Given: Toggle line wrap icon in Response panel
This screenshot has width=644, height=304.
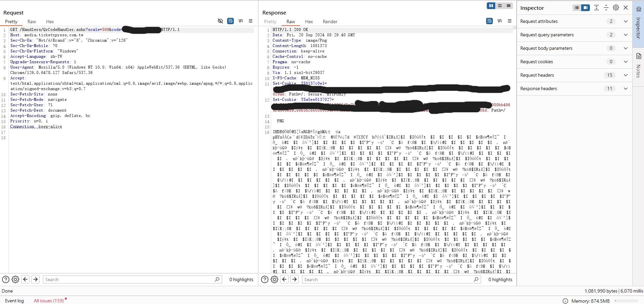Looking at the screenshot, I should tap(489, 21).
